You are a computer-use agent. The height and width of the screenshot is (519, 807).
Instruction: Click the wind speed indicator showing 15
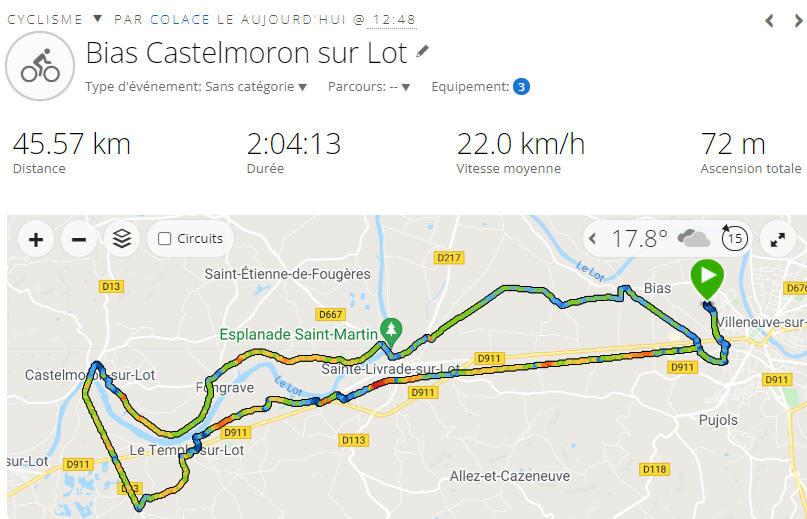pos(734,238)
